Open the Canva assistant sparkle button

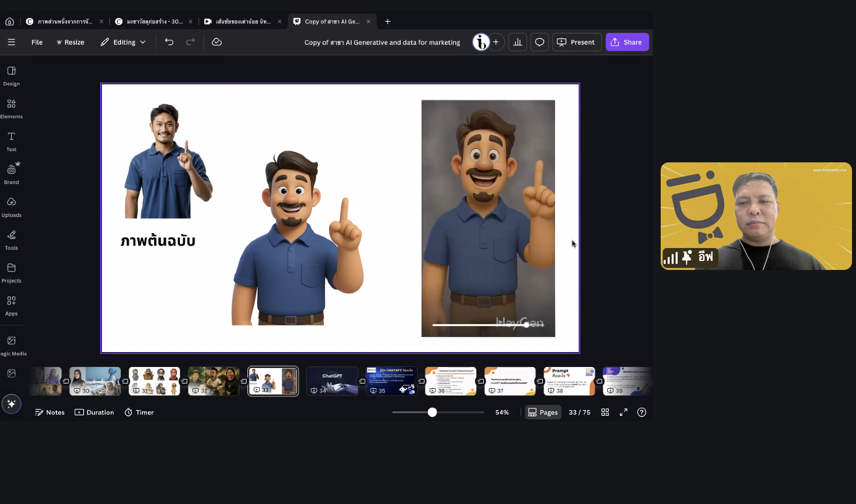(x=11, y=404)
